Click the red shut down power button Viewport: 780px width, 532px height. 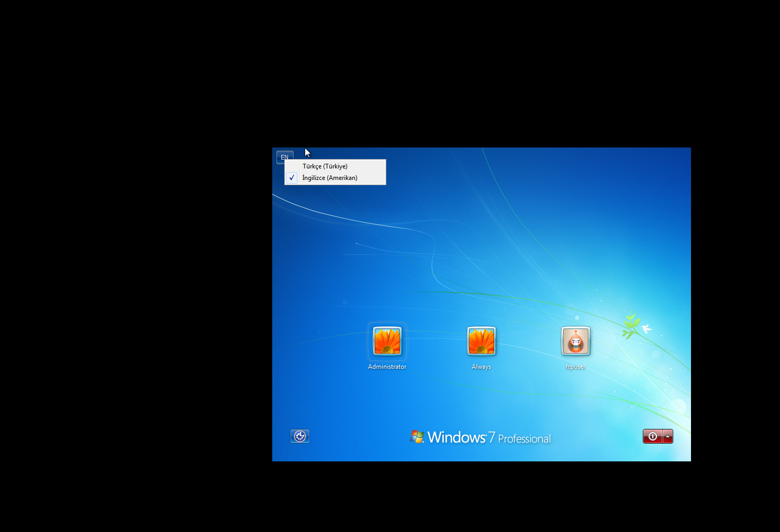tap(652, 436)
